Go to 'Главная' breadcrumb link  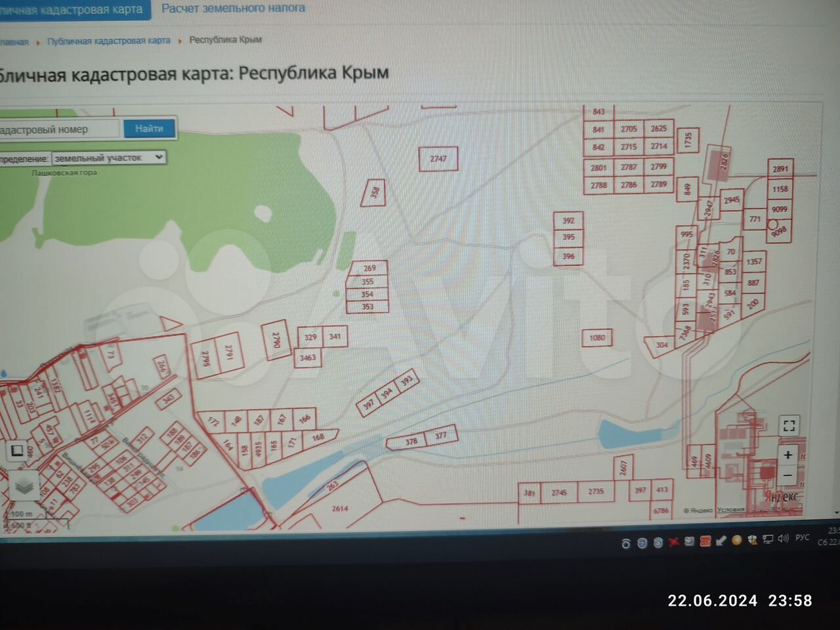13,42
